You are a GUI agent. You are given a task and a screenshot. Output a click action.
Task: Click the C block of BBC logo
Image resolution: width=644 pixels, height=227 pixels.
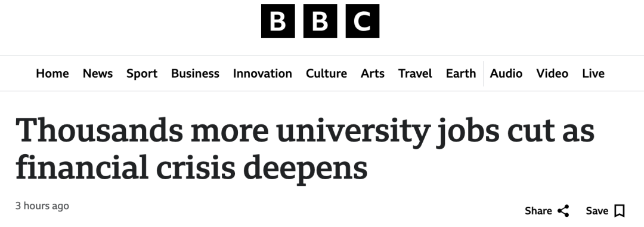coord(363,21)
